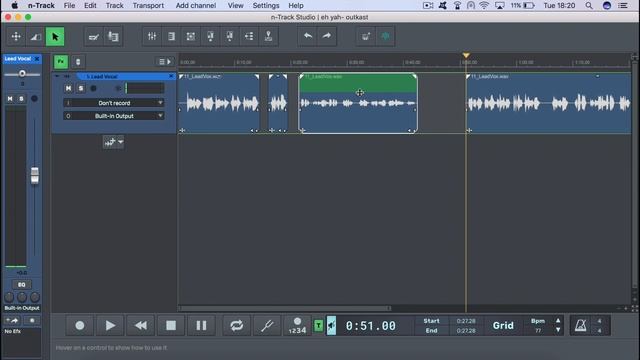
Task: Click the Start time value field
Action: (x=466, y=321)
